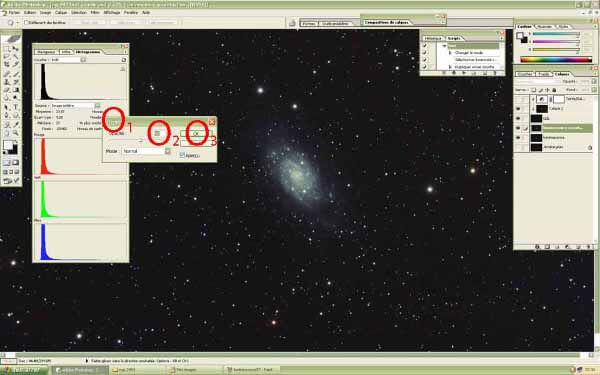Switch to the Couches tab
This screenshot has width=600, height=375.
(525, 74)
